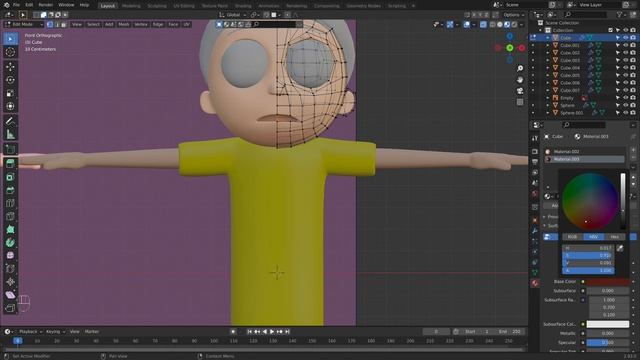Select the Cursor tool
Screen dimensions: 640x360
click(10, 52)
